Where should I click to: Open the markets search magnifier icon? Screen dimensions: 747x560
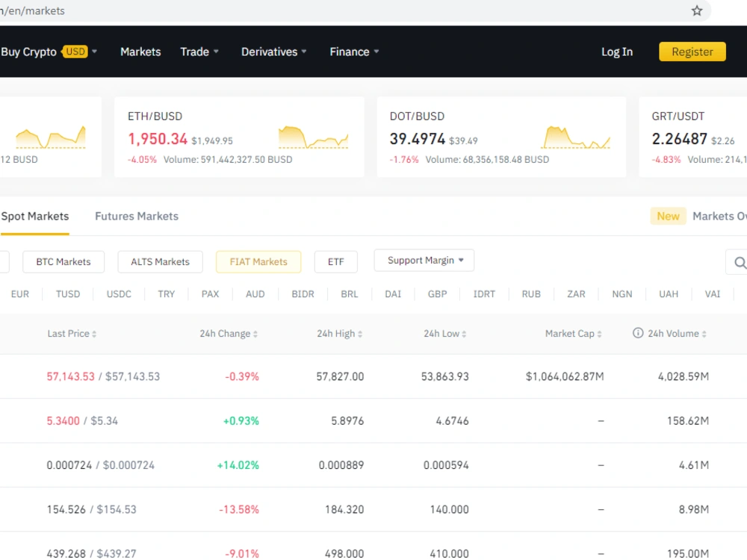[740, 262]
